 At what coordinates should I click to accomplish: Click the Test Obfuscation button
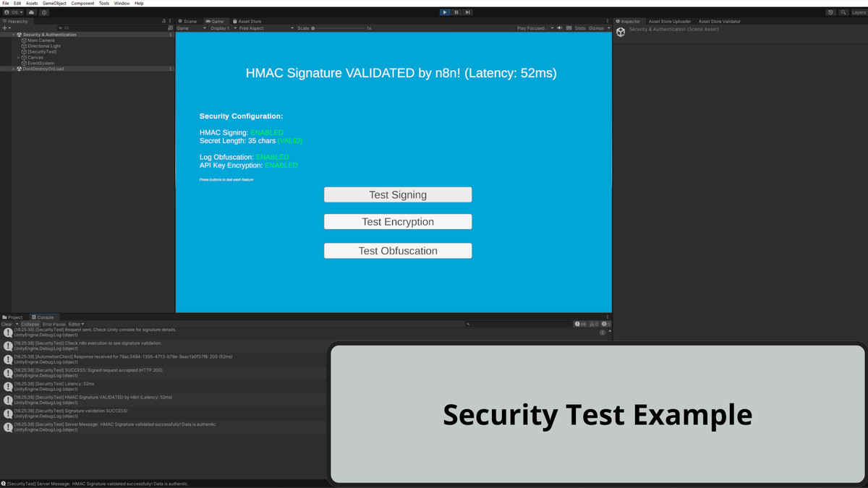click(x=398, y=251)
